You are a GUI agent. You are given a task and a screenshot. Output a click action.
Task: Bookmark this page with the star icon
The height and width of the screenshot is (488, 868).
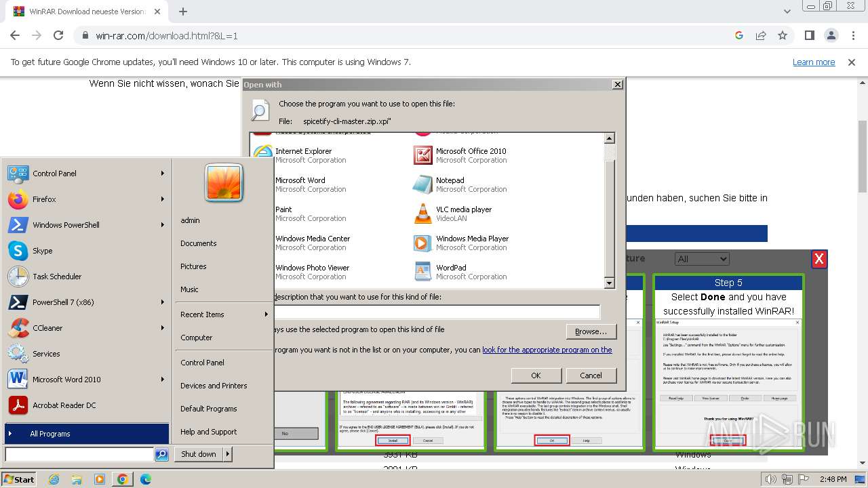tap(783, 35)
